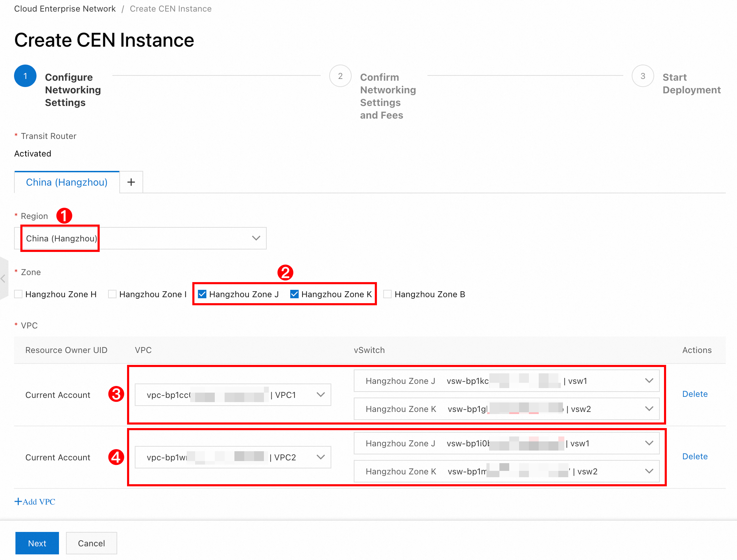
Task: Click step 1 circle Configure Networking Settings
Action: click(25, 76)
